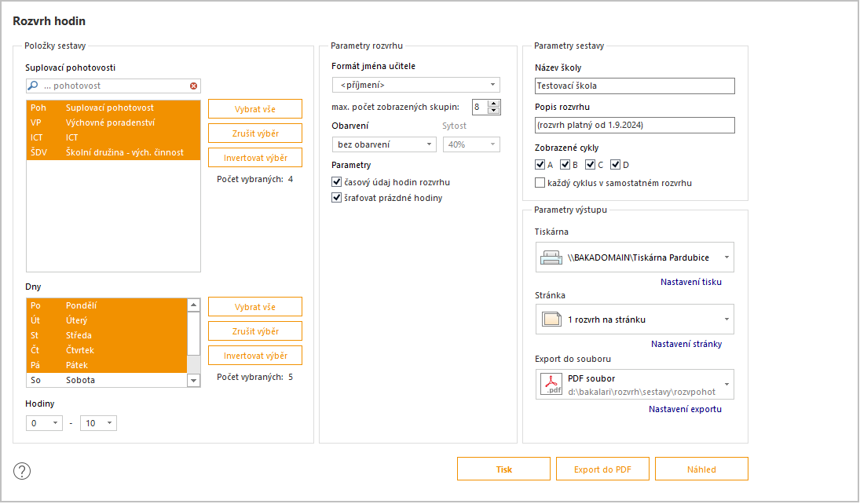Increase max. počet zobrazených skupin by one

point(494,104)
